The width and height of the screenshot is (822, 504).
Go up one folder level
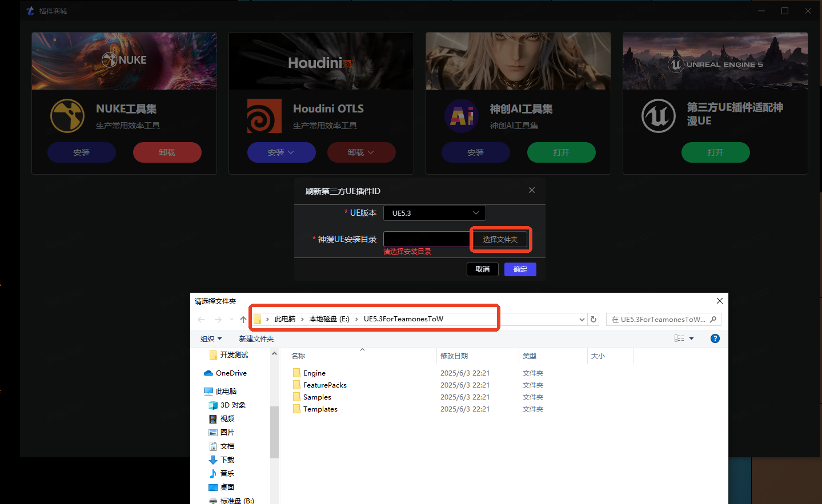point(243,320)
